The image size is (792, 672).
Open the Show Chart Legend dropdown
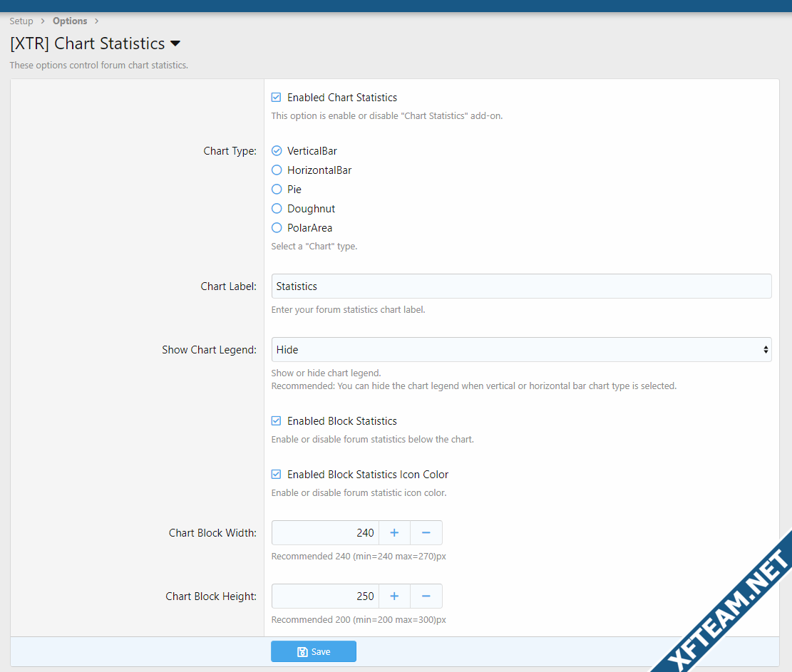521,350
